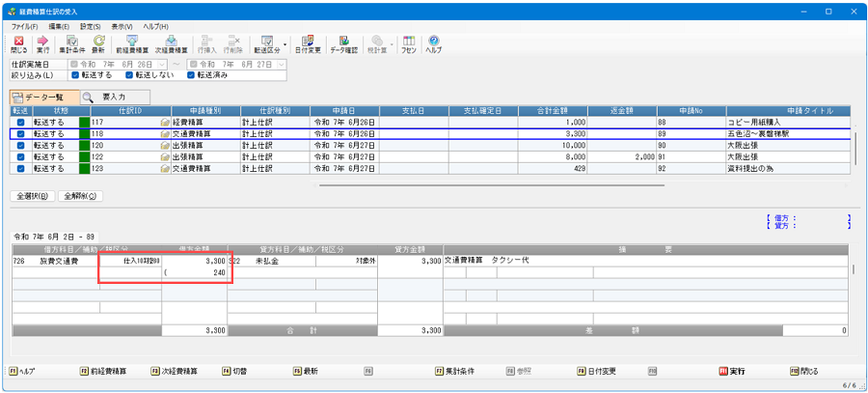Viewport: 868px width, 393px height.
Task: Click the 未払金 credit account cell
Action: click(272, 261)
